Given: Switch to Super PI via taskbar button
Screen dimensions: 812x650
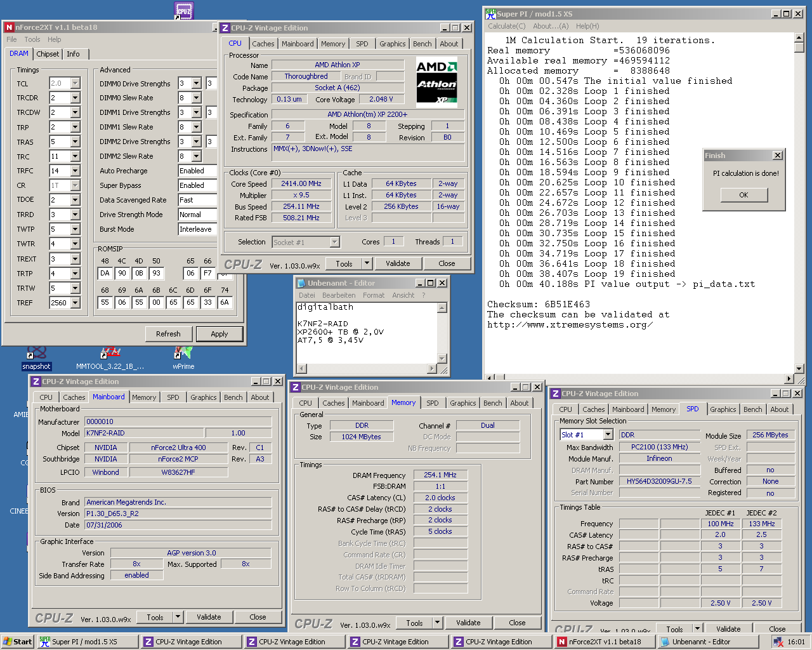Looking at the screenshot, I should [87, 642].
